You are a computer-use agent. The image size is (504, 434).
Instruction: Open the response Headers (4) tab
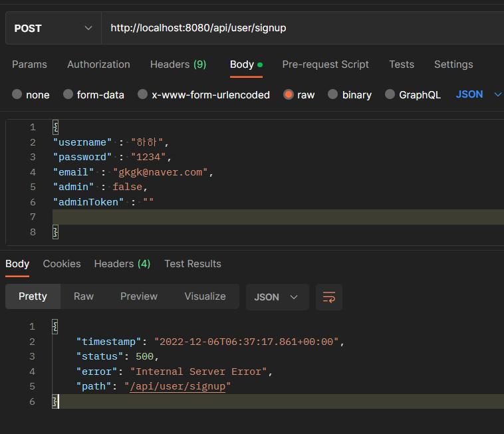coord(122,264)
